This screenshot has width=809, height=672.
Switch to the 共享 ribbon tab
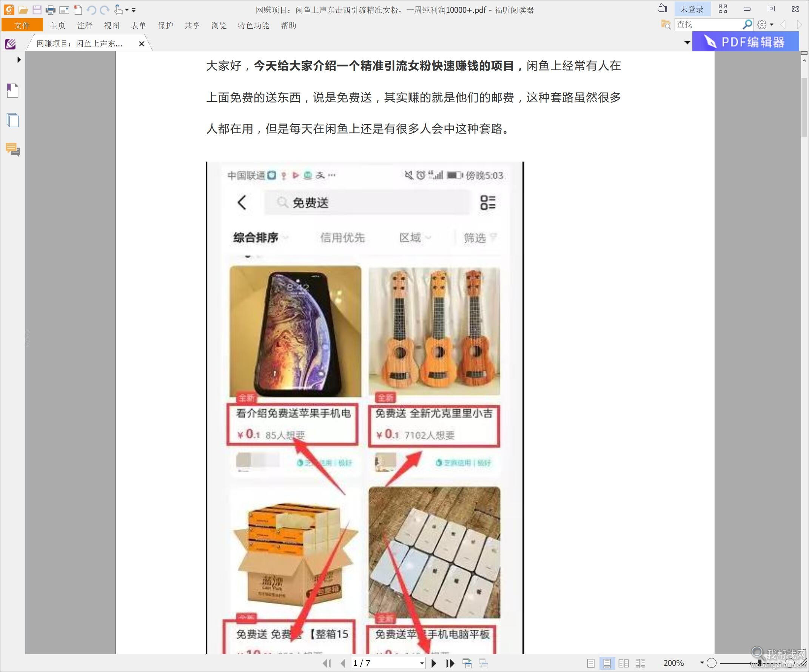click(x=192, y=25)
